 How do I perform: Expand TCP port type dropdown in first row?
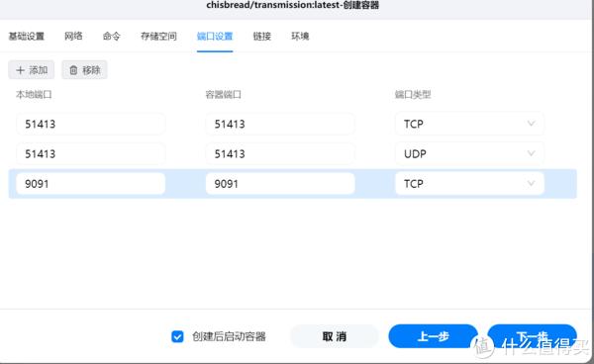(469, 124)
